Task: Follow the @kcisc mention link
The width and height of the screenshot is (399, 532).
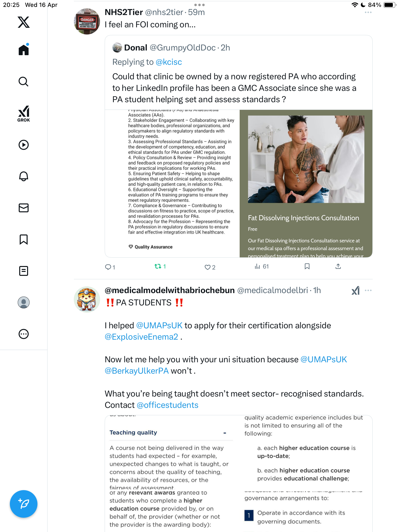Action: click(x=169, y=62)
